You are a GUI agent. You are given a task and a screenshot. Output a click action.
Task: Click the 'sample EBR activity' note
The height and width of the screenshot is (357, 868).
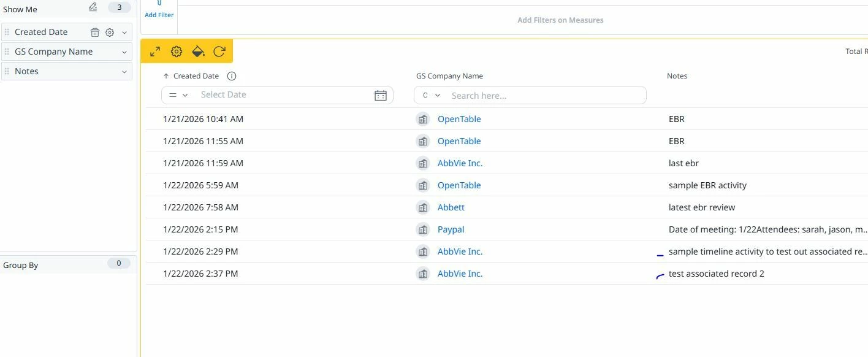point(707,185)
